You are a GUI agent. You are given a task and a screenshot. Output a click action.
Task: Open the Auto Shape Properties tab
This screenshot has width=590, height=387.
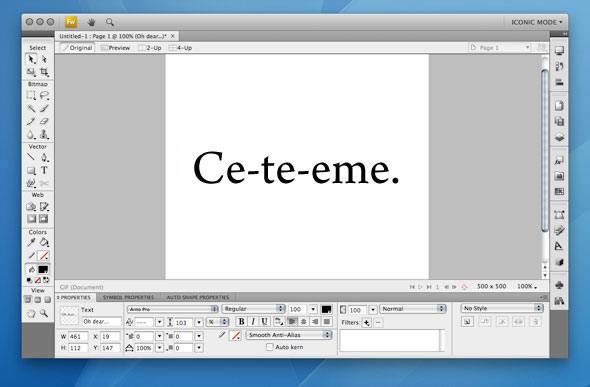click(x=198, y=297)
